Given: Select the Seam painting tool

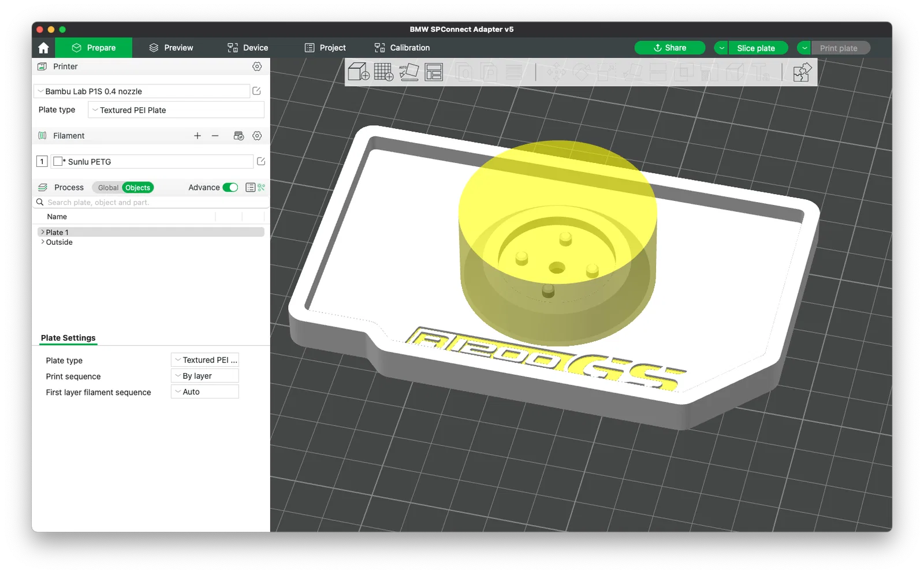Looking at the screenshot, I should coord(735,72).
